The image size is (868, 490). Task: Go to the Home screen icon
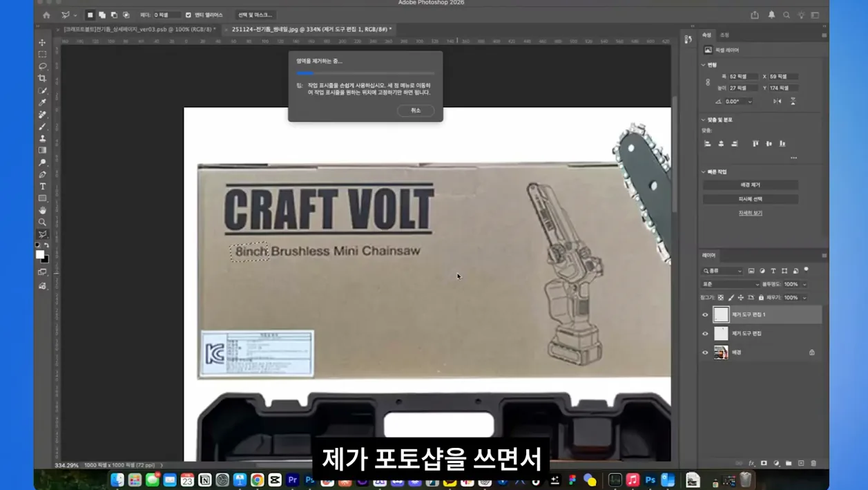(x=46, y=15)
